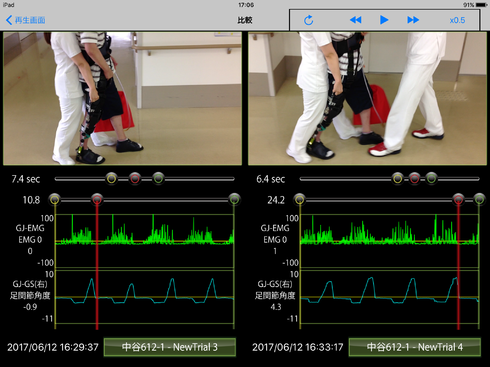This screenshot has height=367, width=490.
Task: Click the 6.4 sec duration label
Action: point(271,179)
